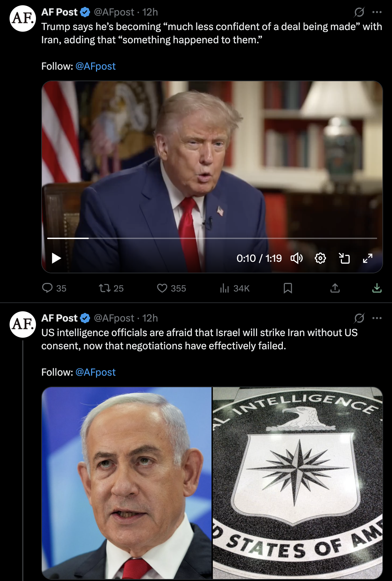This screenshot has width=392, height=581.
Task: Click Grok icon on the first post
Action: [x=359, y=12]
